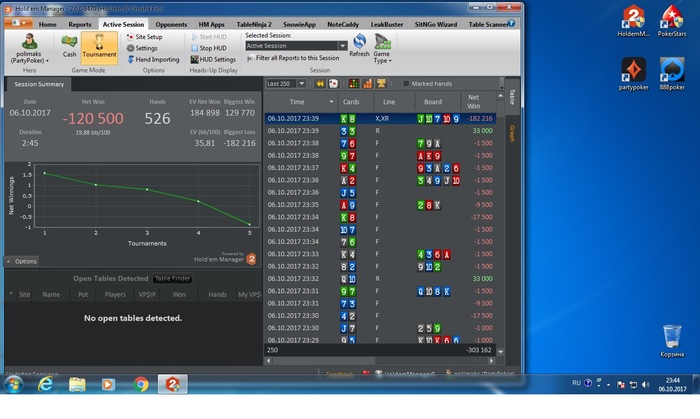The image size is (700, 419).
Task: Launch Internet Explorer from the taskbar
Action: pos(46,384)
